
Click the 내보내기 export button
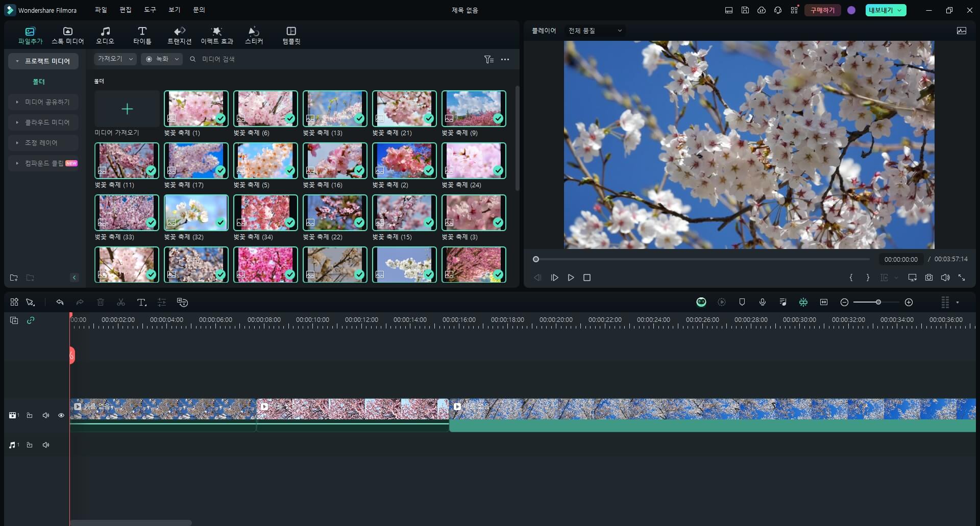click(886, 10)
